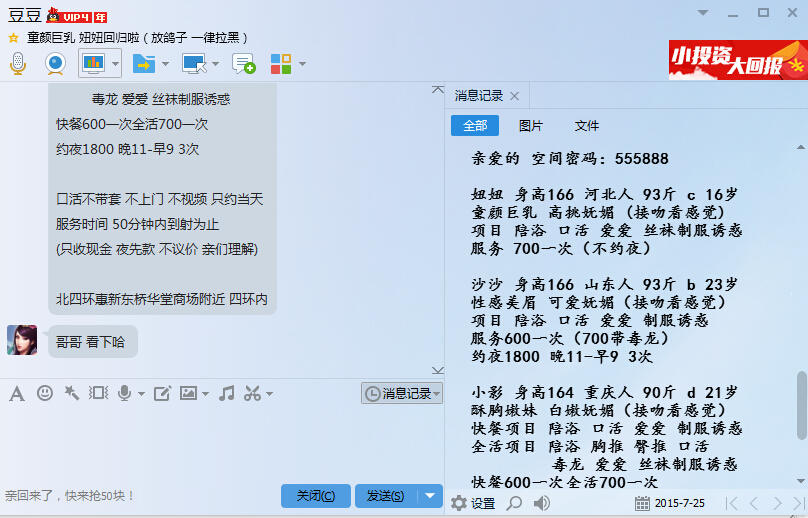Click the history panel scroll-up arrow

[801, 148]
